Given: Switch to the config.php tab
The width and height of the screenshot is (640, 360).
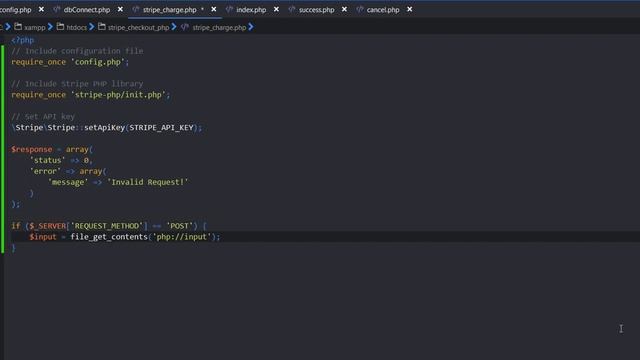Looking at the screenshot, I should click(x=15, y=9).
